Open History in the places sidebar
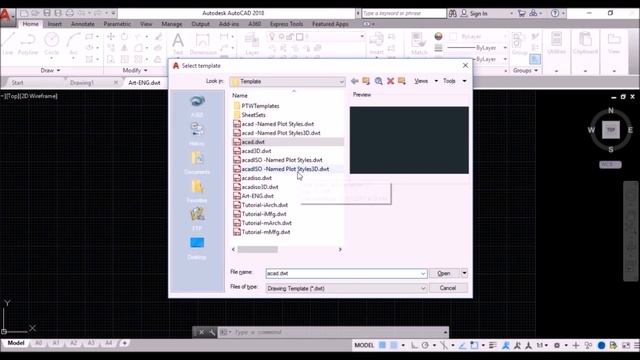 pos(197,134)
